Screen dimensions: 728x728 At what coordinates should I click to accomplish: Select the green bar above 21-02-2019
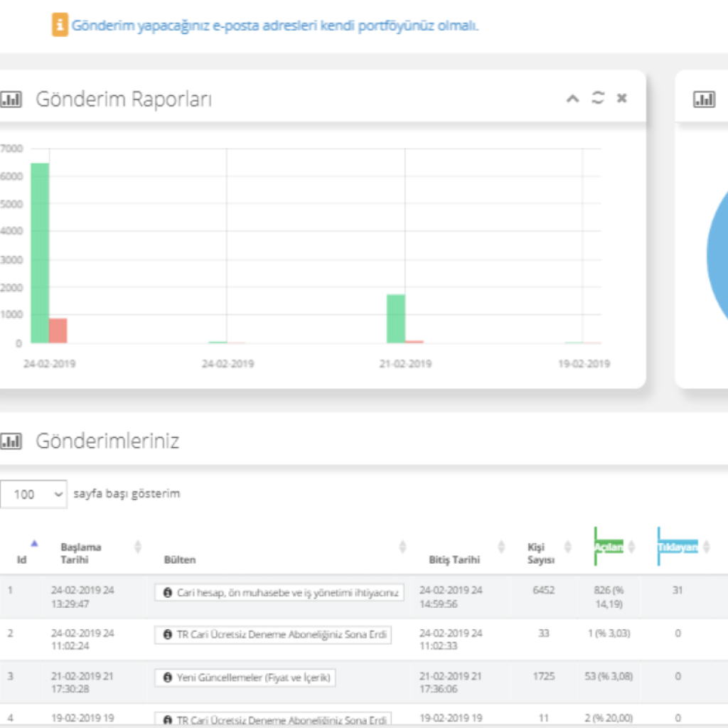pyautogui.click(x=396, y=318)
